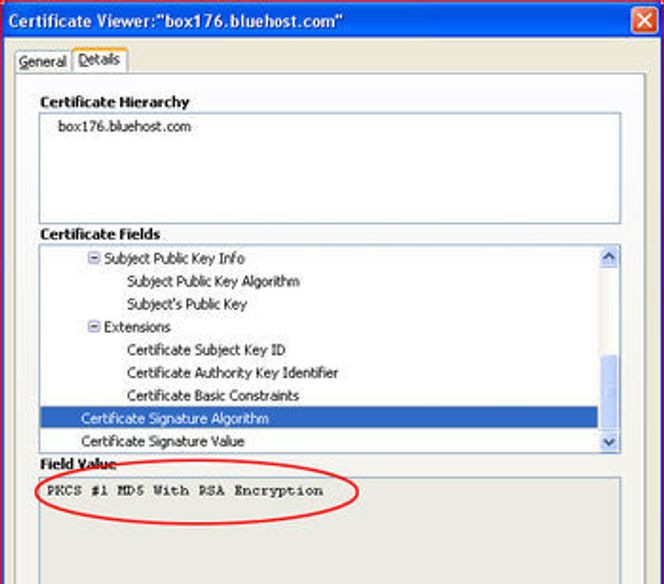This screenshot has width=664, height=584.
Task: Select Certificate Signature Value field
Action: pos(163,441)
